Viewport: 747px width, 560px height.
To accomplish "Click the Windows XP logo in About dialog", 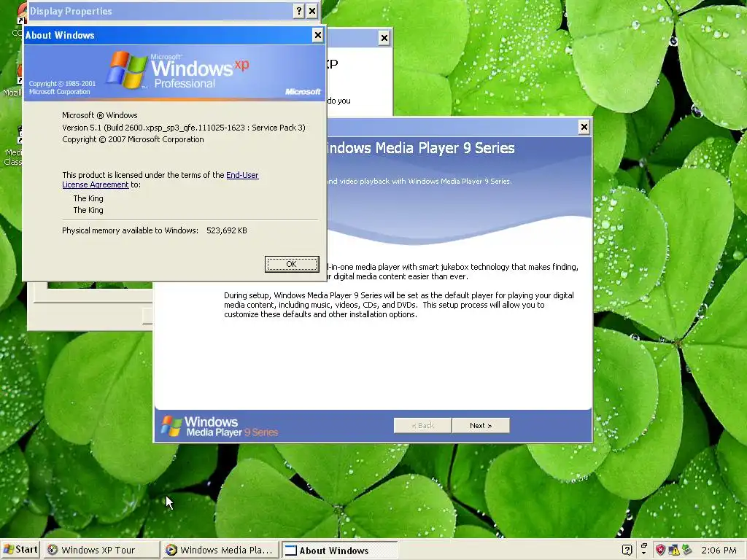I will [177, 71].
